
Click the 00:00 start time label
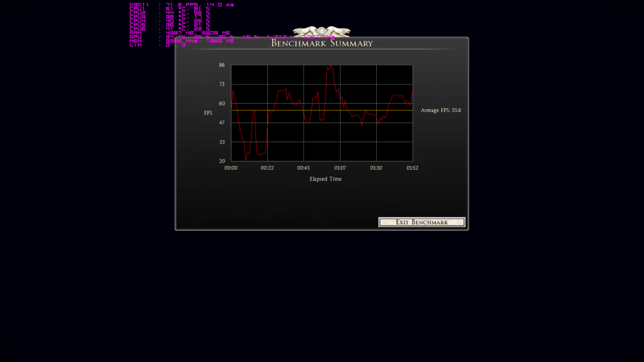tap(231, 168)
